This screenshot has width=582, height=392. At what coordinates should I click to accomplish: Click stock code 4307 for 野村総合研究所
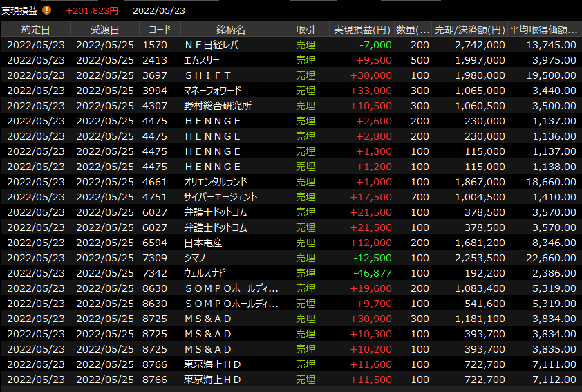pos(154,106)
